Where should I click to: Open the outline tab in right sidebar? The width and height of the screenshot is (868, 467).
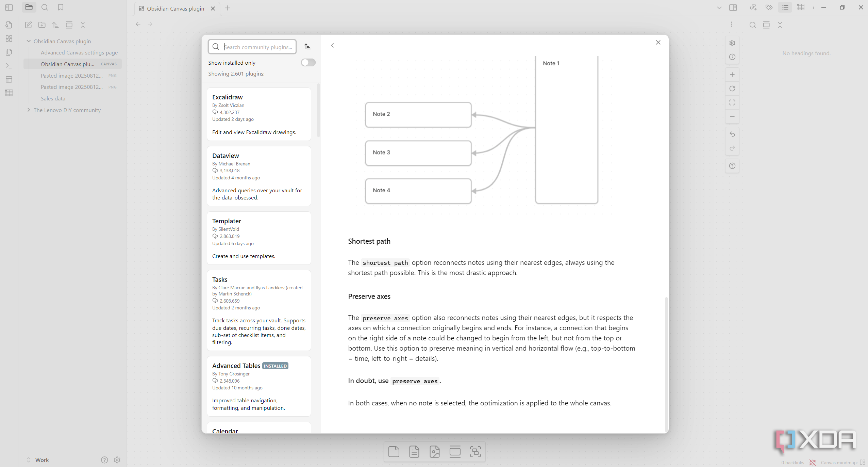[785, 7]
